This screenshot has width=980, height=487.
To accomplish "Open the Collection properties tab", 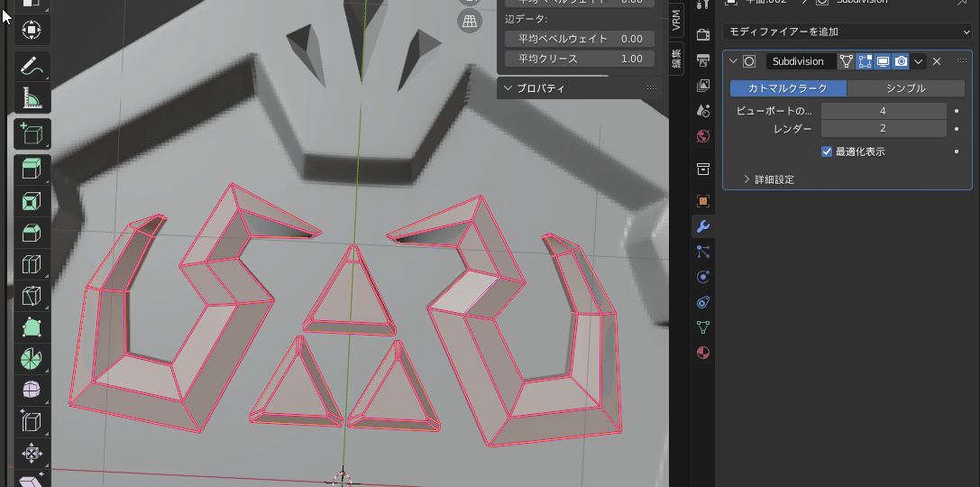I will [703, 169].
